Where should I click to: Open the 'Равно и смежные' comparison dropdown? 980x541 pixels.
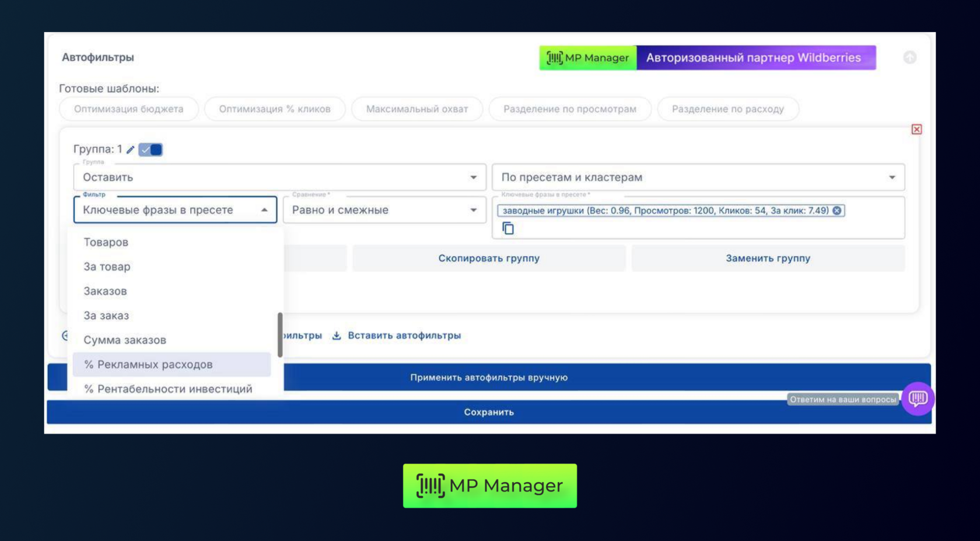[x=473, y=210]
